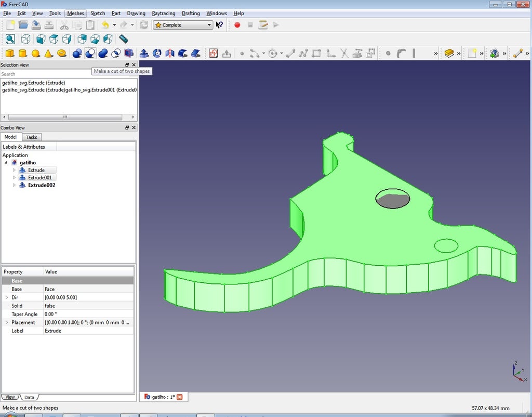
Task: Create a cone primitive shape
Action: (48, 53)
